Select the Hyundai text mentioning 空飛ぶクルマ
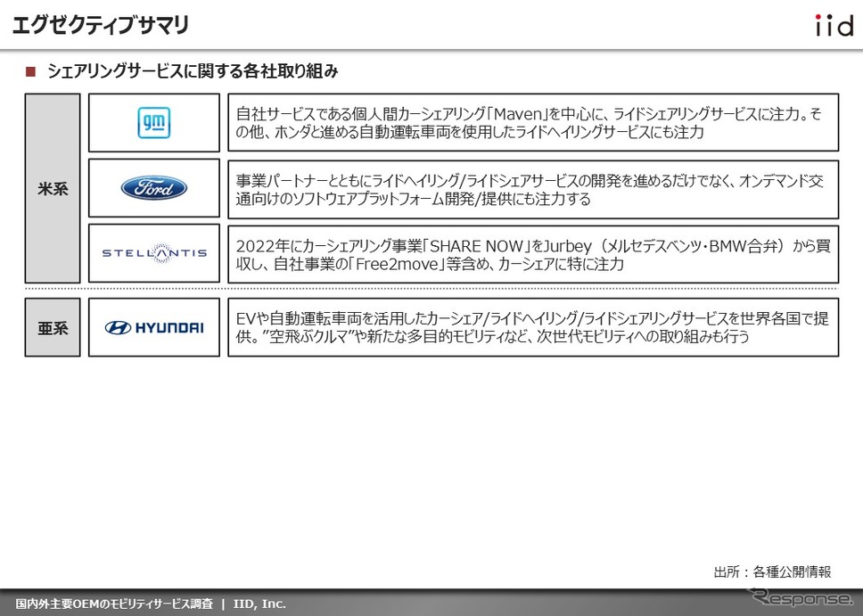The width and height of the screenshot is (863, 616). (532, 327)
